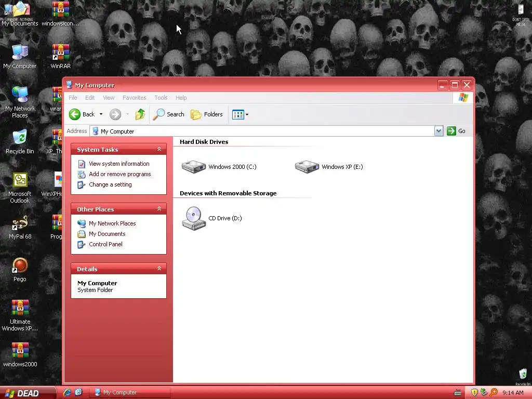Click the 9:14 AM clock
The width and height of the screenshot is (532, 399).
513,393
